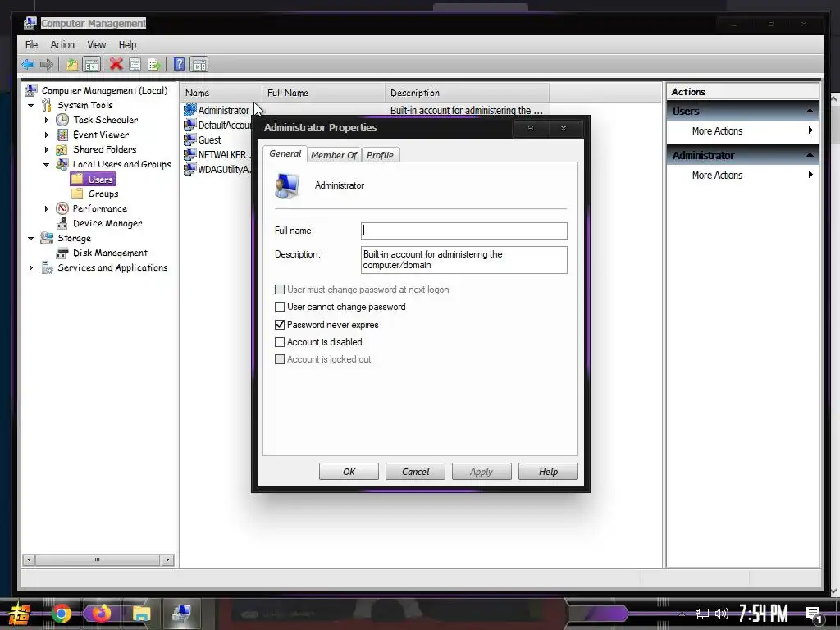Expand the Shared Folders node

click(47, 149)
